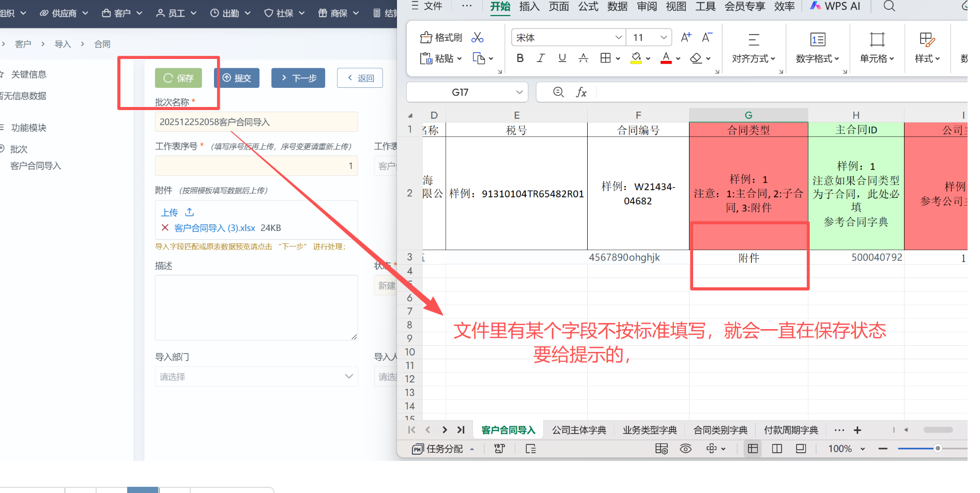Expand the 导入部门 select dropdown
This screenshot has height=493, width=980.
(256, 377)
